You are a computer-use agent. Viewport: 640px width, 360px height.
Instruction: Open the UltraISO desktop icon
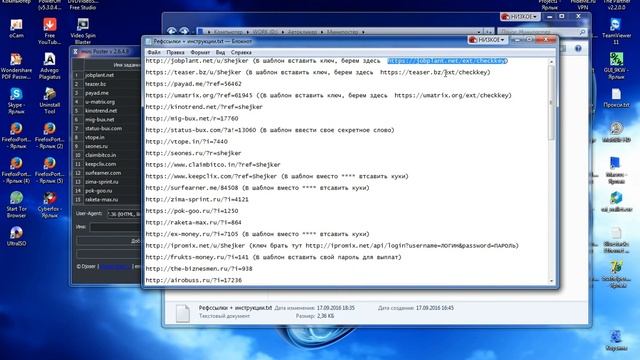tap(16, 236)
